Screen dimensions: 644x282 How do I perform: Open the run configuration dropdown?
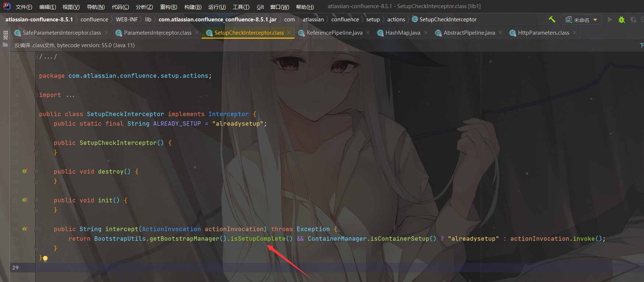(581, 20)
